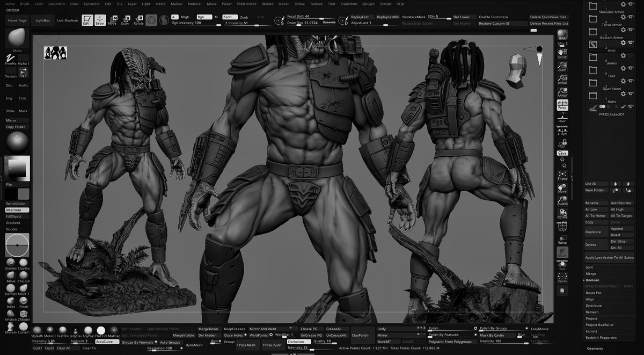644x355 pixels.
Task: Click the Floor grid icon
Action: pos(562,119)
